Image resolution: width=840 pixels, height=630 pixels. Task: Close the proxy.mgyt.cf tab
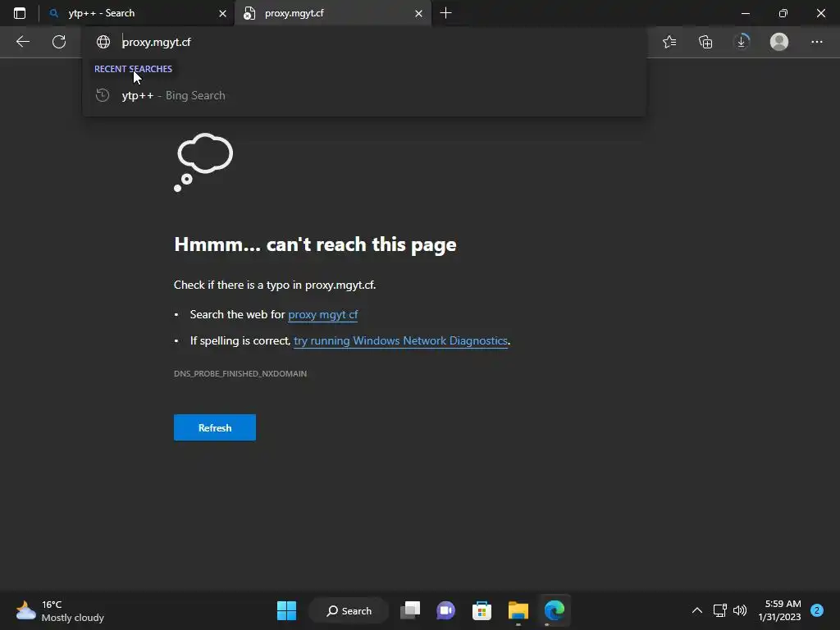(x=418, y=13)
